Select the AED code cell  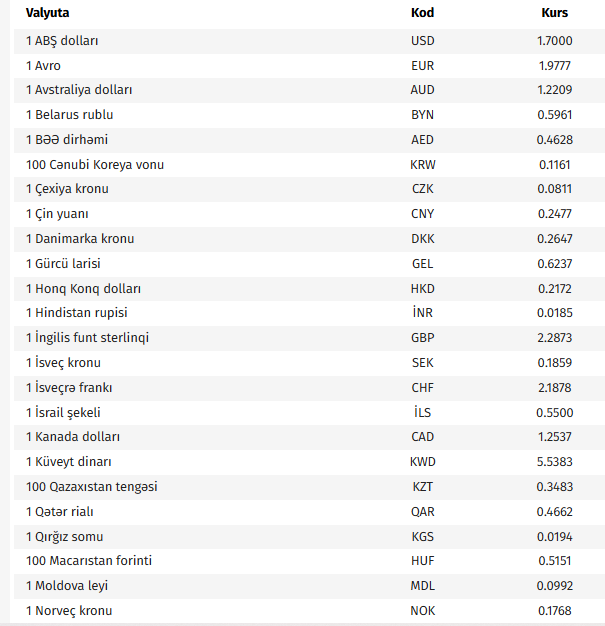pos(422,140)
